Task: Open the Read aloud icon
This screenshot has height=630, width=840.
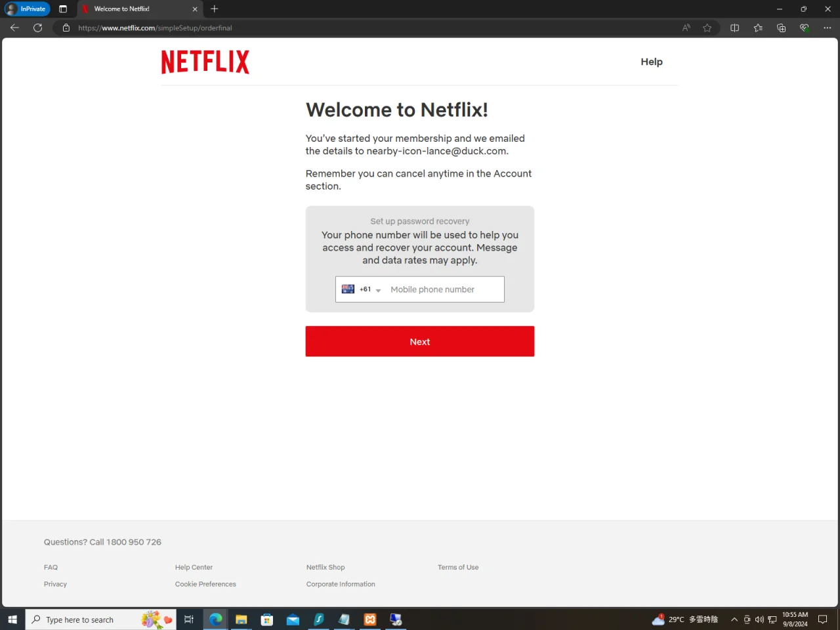Action: 686,28
